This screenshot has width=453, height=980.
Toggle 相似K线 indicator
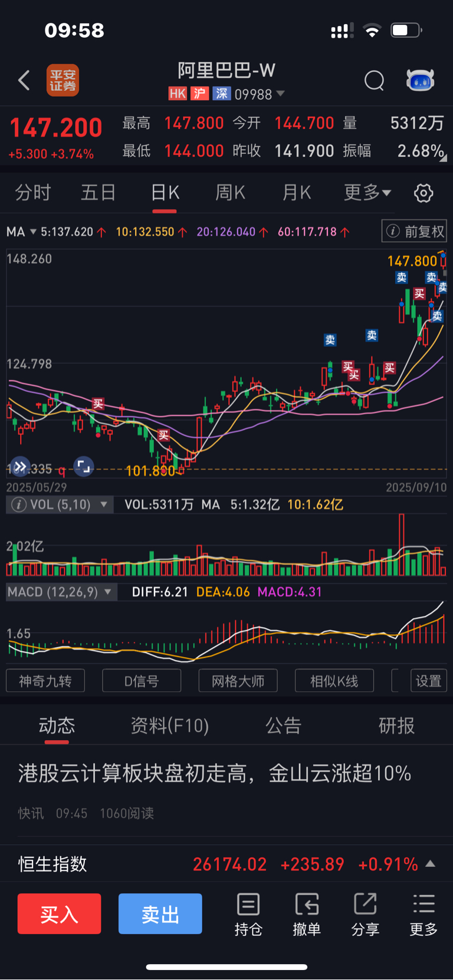(334, 681)
